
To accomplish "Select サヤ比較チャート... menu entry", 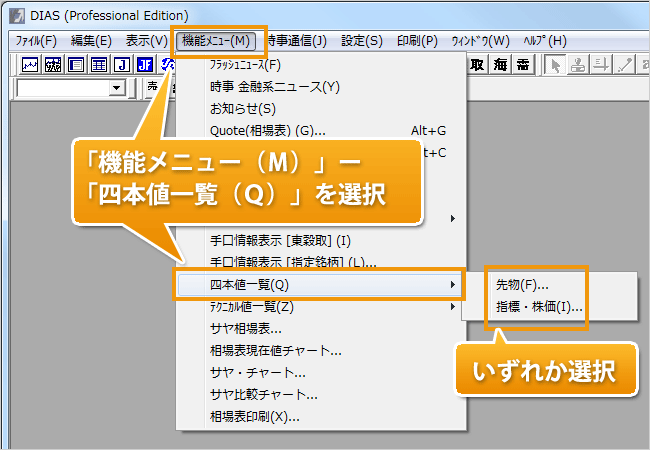I will click(x=264, y=394).
